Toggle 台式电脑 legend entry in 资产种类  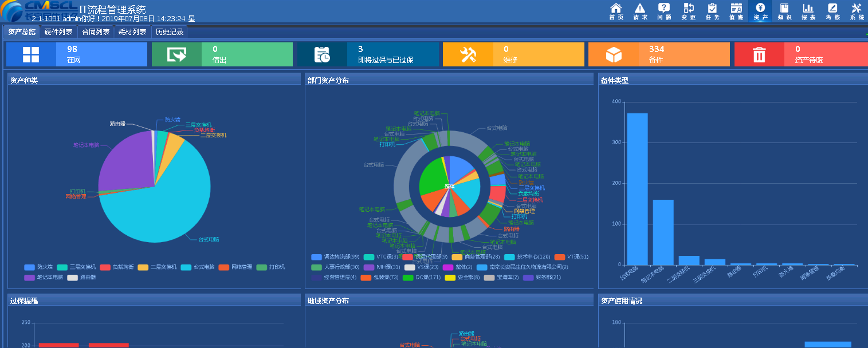pos(197,267)
